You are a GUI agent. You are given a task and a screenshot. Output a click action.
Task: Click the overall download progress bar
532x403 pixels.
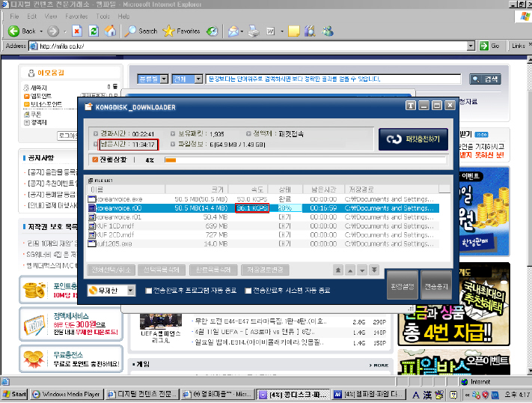click(305, 160)
